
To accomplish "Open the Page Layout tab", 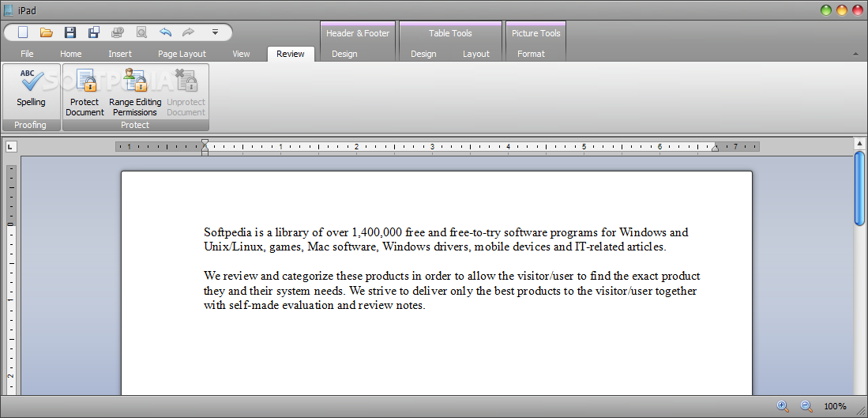I will tap(182, 54).
